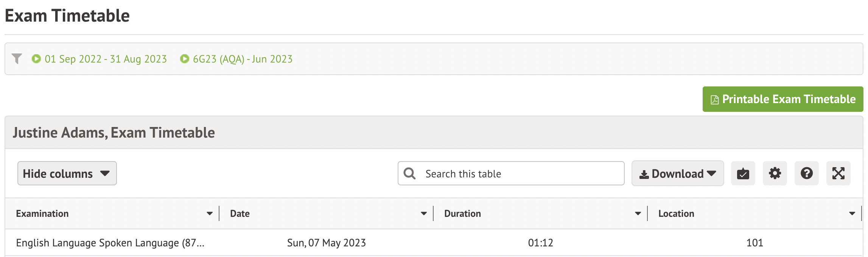Open Location column dropdown arrow

tap(852, 214)
